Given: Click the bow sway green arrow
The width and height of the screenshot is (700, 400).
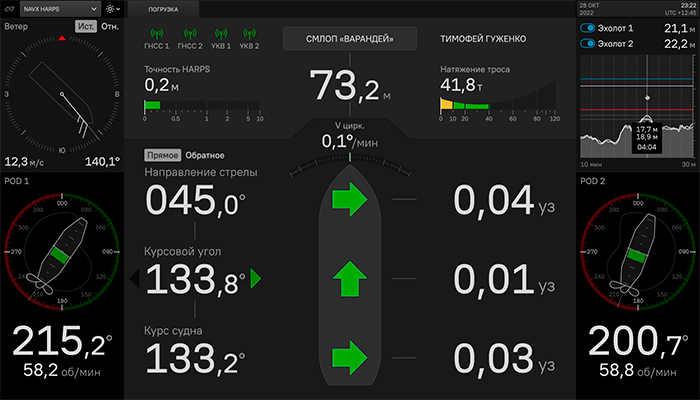Looking at the screenshot, I should pos(351,199).
